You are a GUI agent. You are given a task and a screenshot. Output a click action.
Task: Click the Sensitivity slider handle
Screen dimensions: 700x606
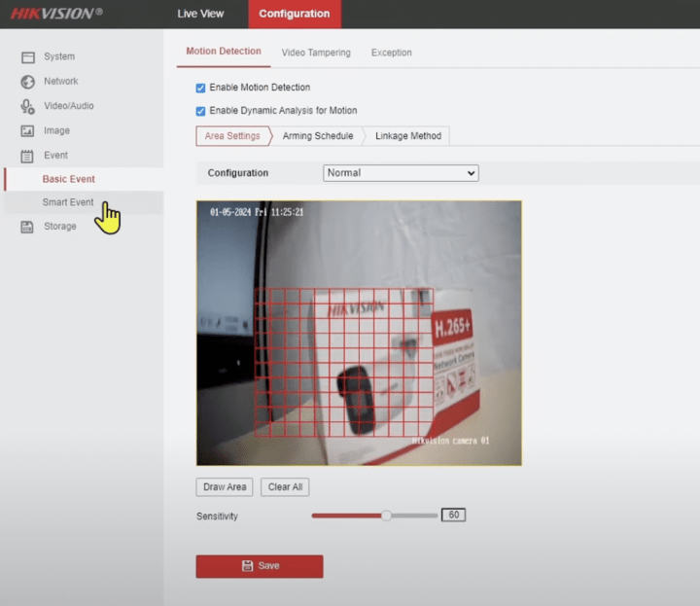click(386, 516)
